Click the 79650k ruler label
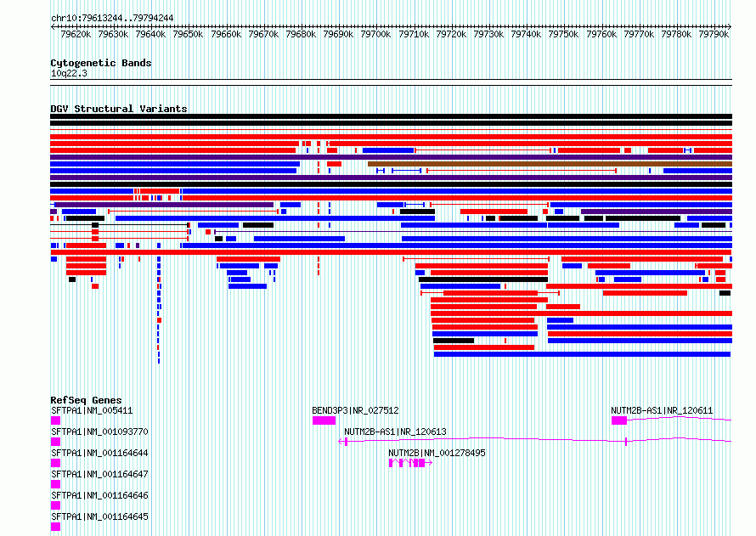This screenshot has height=536, width=756. tap(188, 34)
